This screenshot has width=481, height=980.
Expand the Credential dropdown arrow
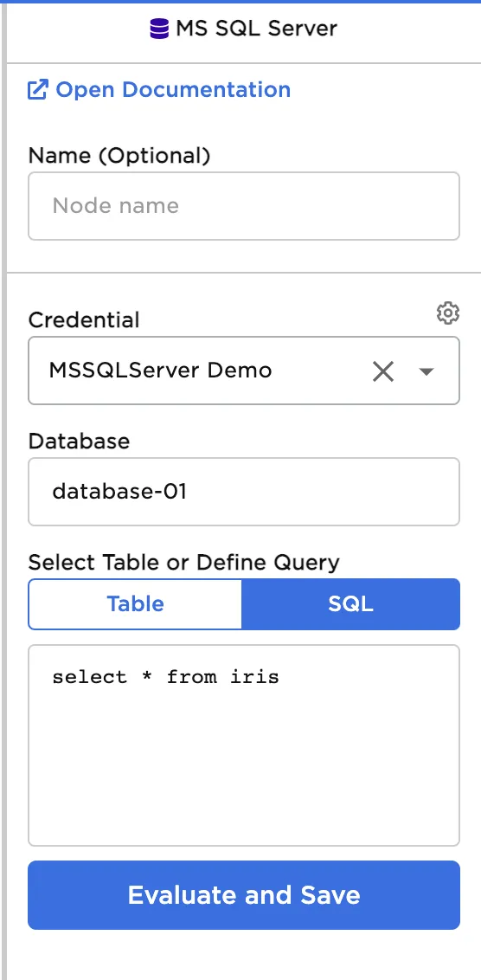tap(426, 371)
